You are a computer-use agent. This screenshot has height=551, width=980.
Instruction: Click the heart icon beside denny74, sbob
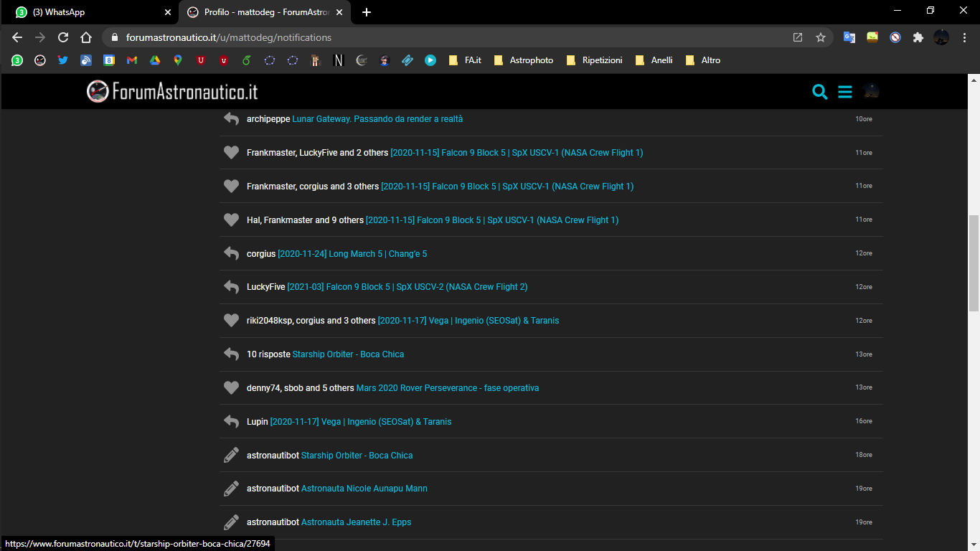pos(231,387)
